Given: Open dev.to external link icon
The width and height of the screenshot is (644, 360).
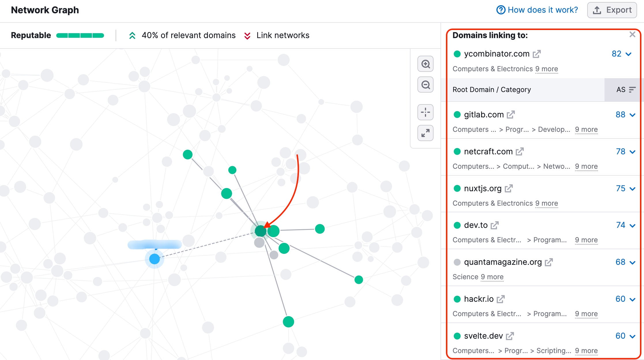Looking at the screenshot, I should (x=495, y=225).
